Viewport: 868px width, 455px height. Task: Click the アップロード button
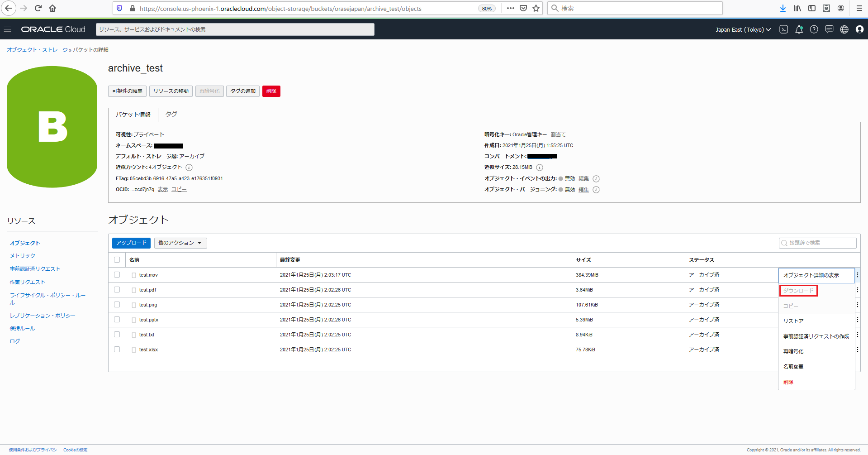pos(131,243)
